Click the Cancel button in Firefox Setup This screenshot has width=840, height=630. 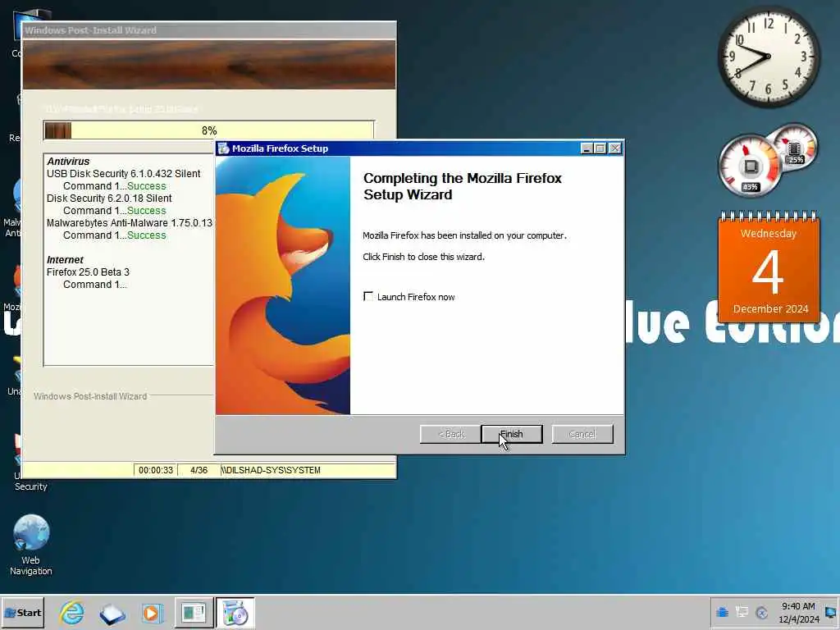click(x=582, y=434)
